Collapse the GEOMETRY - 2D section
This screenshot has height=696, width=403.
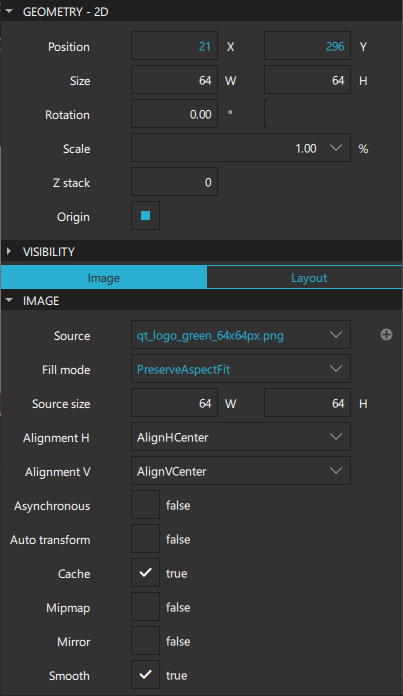pyautogui.click(x=9, y=11)
